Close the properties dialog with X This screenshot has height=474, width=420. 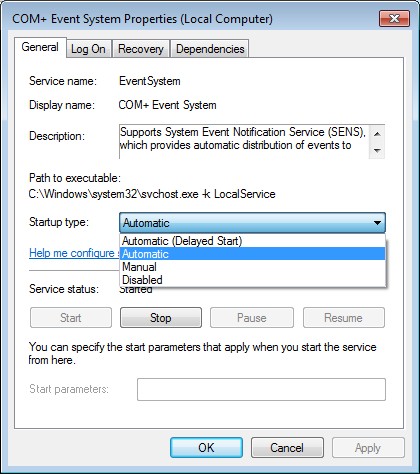click(394, 18)
